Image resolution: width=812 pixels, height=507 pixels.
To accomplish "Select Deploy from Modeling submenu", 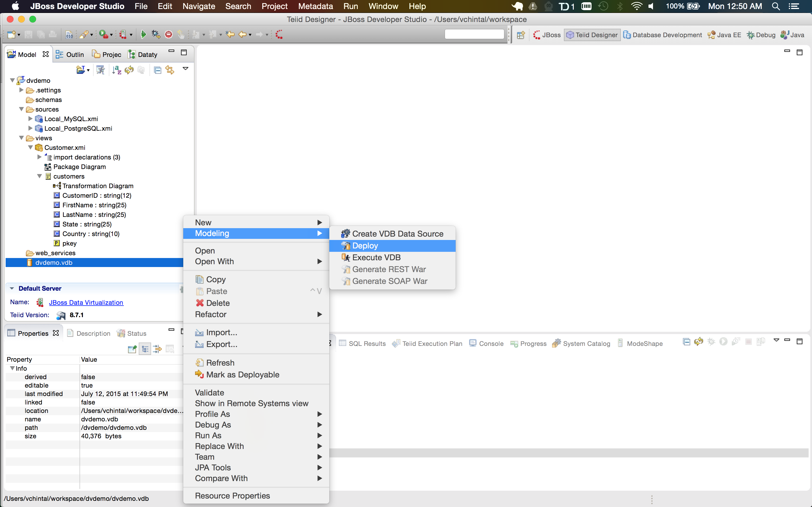I will (365, 246).
